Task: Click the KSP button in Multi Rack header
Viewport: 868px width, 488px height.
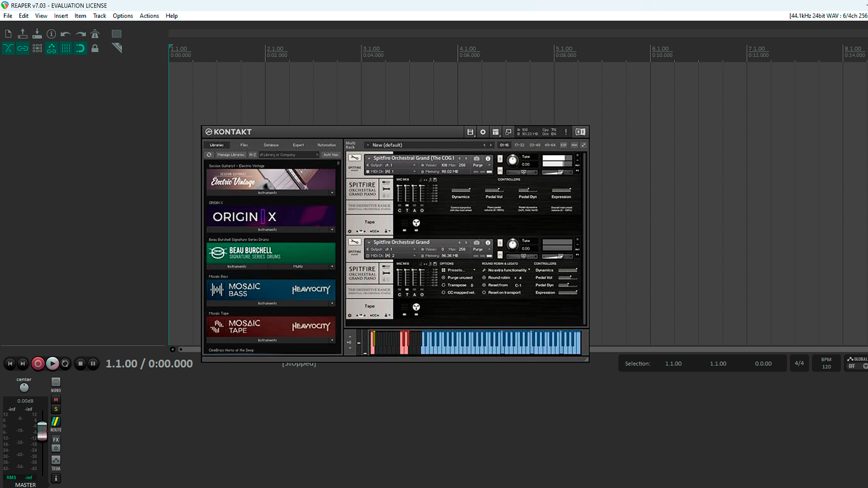Action: coord(564,145)
